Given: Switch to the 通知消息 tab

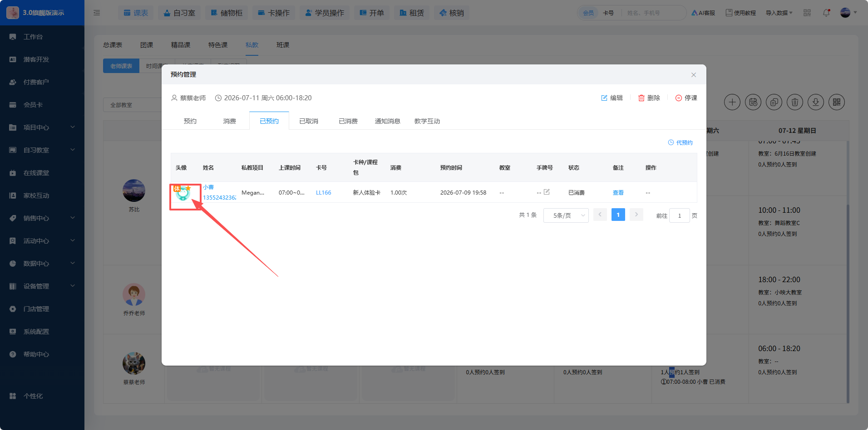Looking at the screenshot, I should coord(387,121).
